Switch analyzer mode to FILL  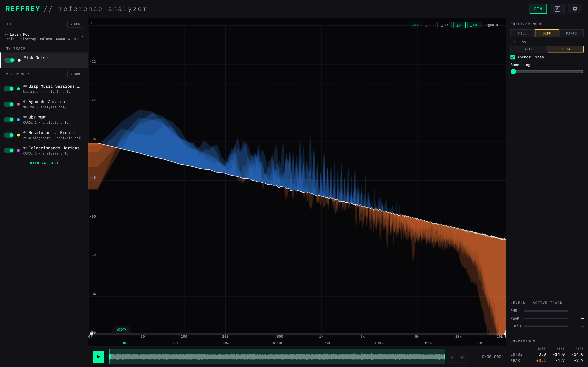click(x=522, y=33)
